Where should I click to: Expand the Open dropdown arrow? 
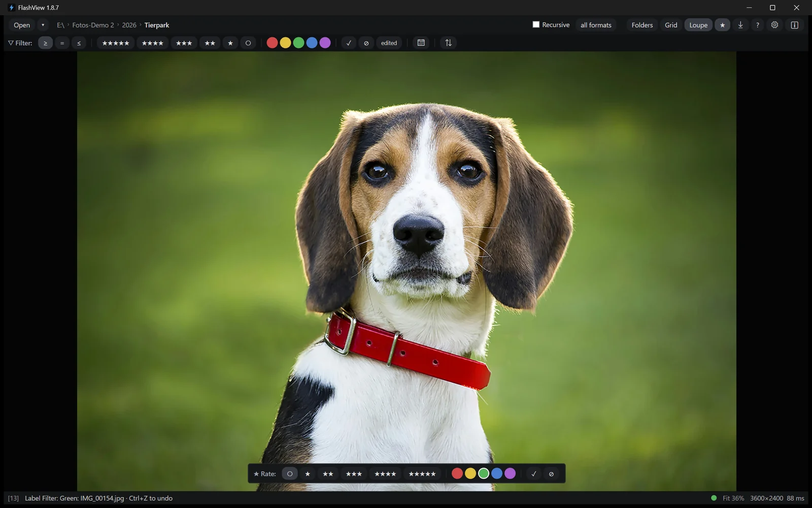[x=43, y=25]
